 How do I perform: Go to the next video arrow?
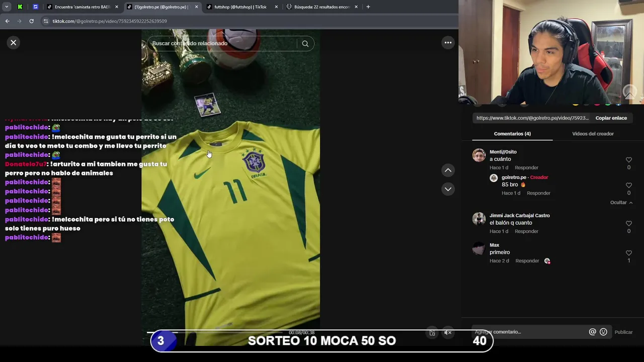(448, 189)
